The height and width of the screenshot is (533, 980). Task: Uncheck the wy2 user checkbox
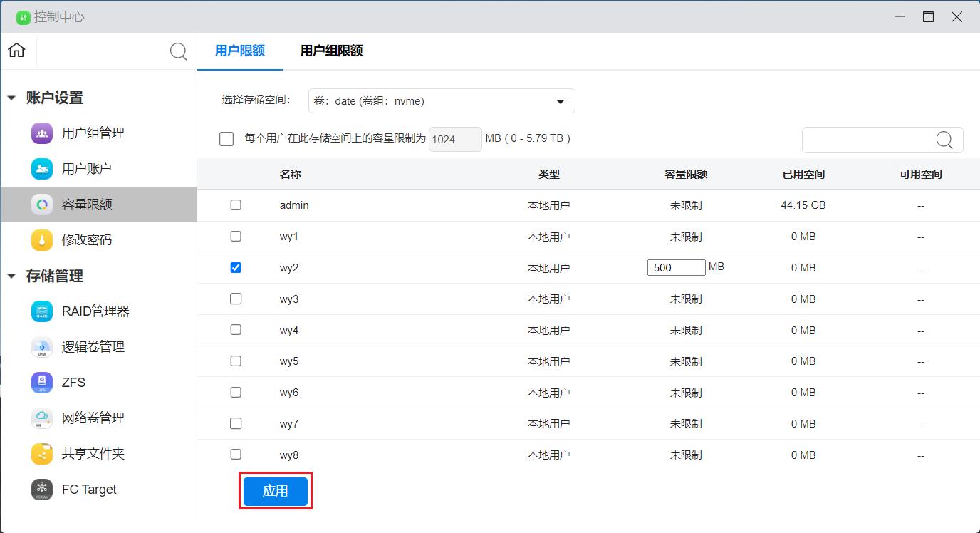tap(236, 267)
